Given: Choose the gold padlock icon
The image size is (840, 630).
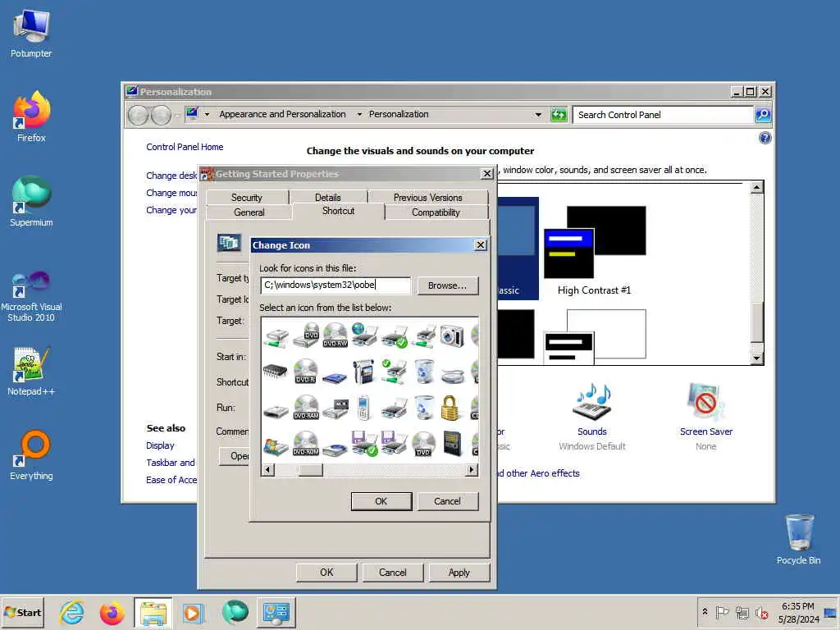Looking at the screenshot, I should pos(450,408).
